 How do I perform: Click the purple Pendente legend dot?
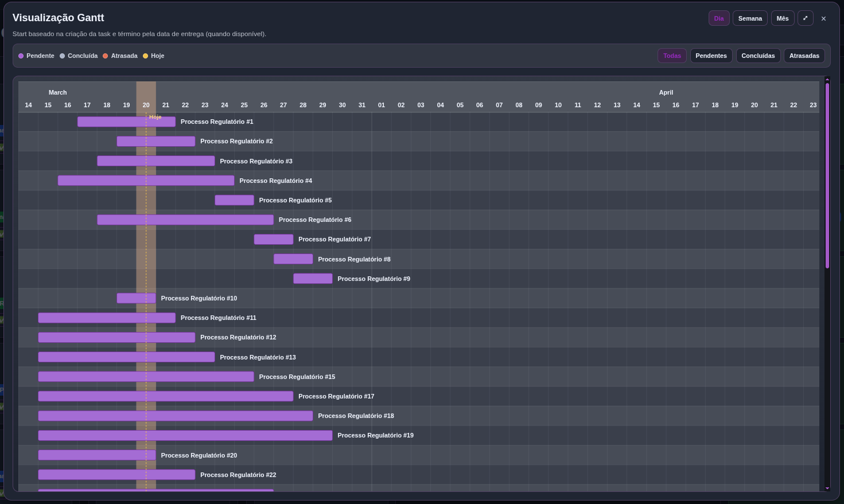coord(21,56)
